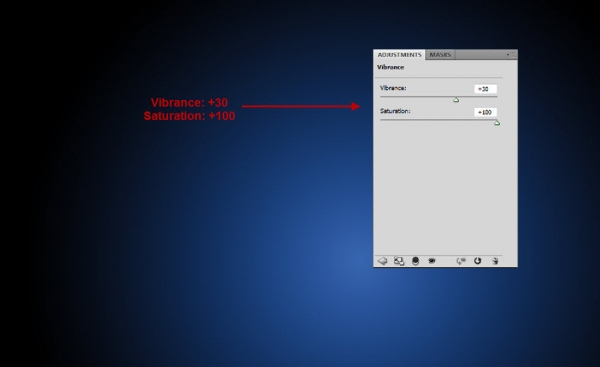Delete this adjustment layer trash icon
The height and width of the screenshot is (367, 600).
click(x=495, y=261)
